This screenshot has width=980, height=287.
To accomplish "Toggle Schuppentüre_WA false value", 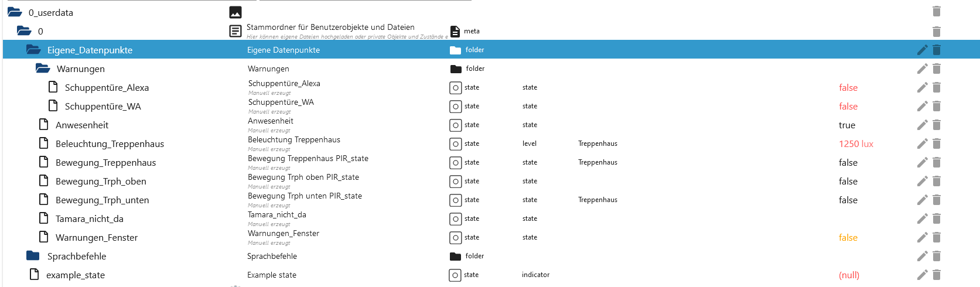I will (x=848, y=107).
